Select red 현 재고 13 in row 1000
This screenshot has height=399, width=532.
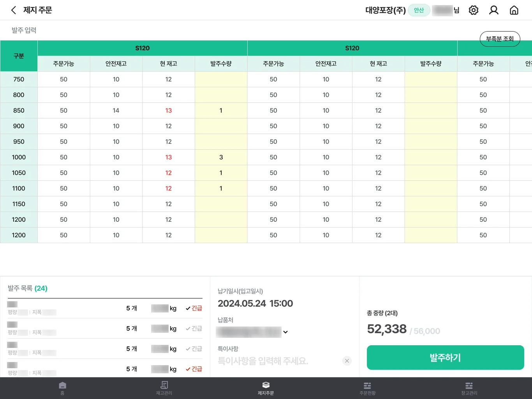(169, 157)
